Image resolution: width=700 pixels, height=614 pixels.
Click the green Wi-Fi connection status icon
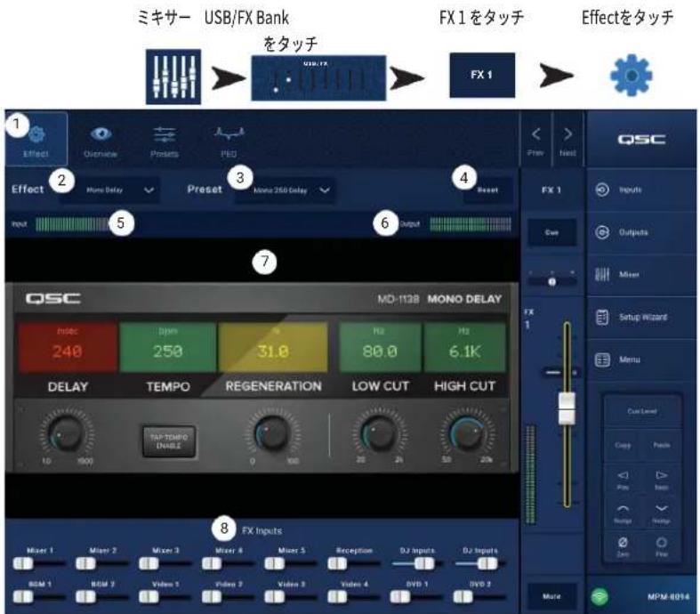click(x=599, y=596)
